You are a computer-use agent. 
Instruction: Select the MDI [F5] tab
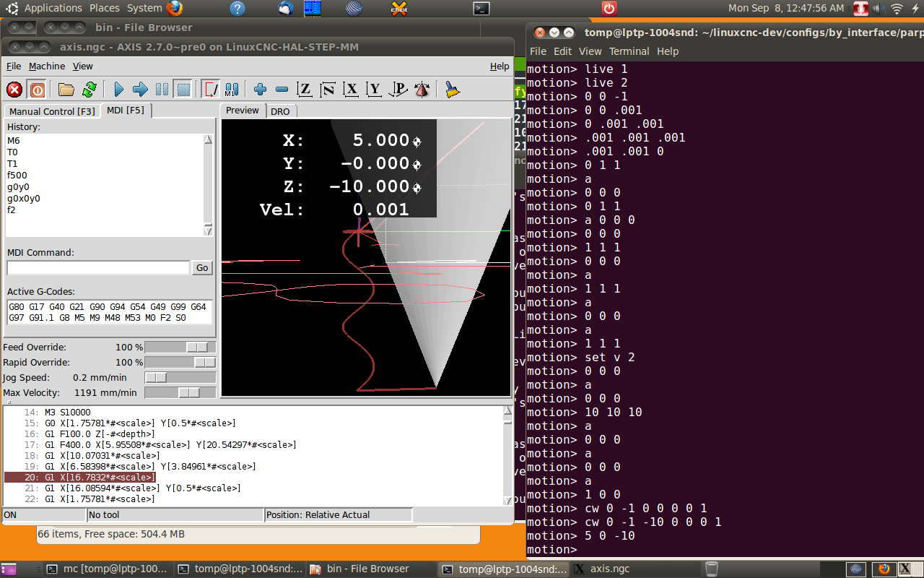(x=126, y=110)
